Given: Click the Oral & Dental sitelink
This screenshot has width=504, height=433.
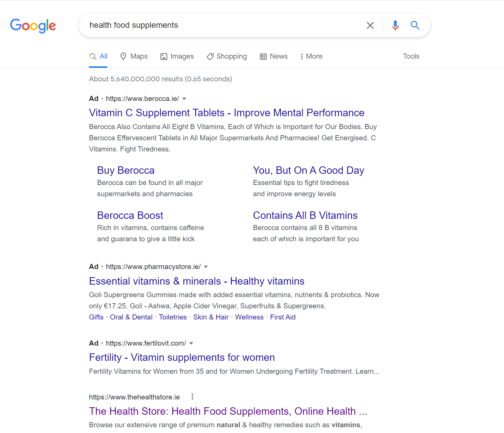Looking at the screenshot, I should point(131,317).
